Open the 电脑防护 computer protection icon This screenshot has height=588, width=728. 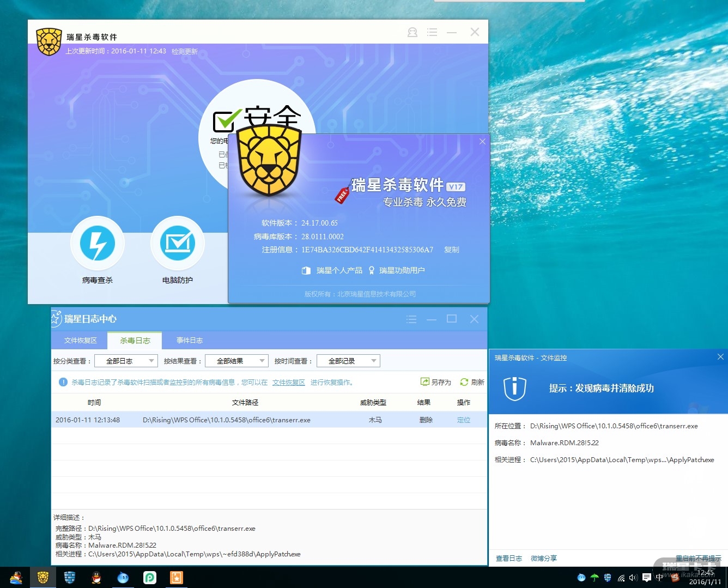(178, 243)
